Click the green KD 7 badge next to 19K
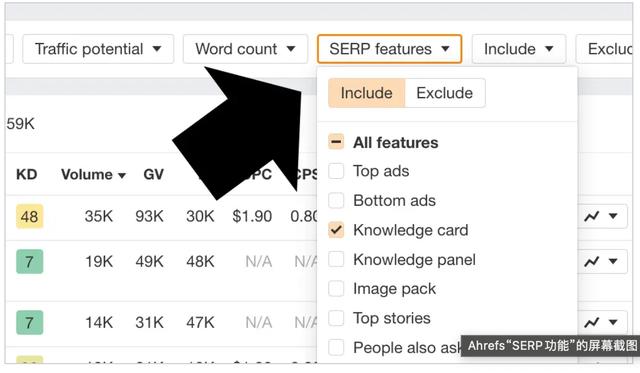 pos(29,261)
